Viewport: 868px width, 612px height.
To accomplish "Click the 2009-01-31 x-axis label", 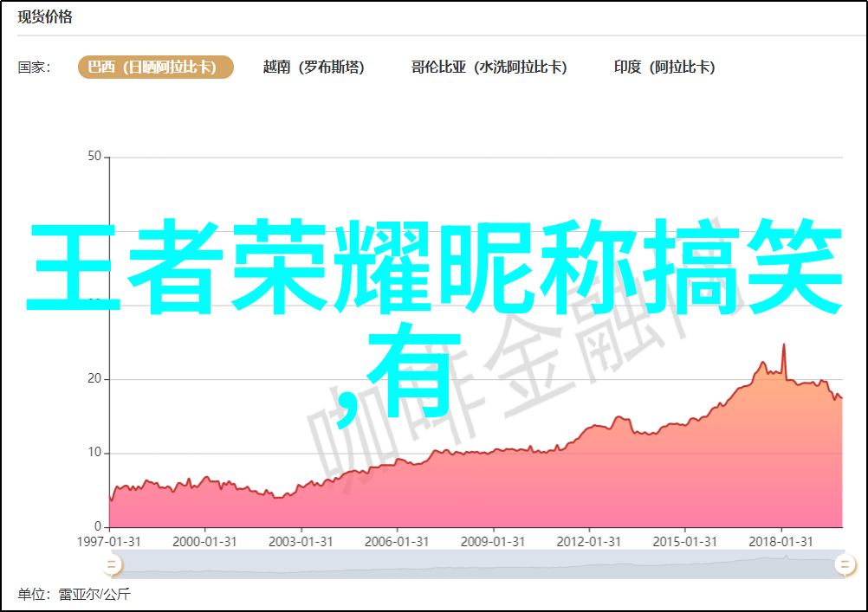I will (493, 542).
